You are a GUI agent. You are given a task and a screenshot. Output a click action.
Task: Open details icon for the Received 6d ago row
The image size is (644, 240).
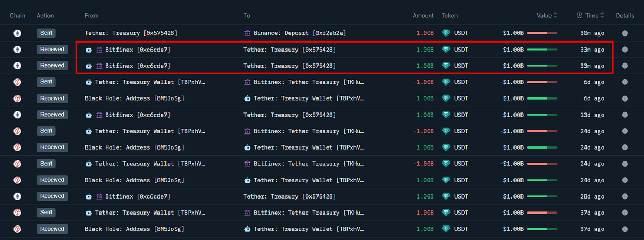coord(625,98)
